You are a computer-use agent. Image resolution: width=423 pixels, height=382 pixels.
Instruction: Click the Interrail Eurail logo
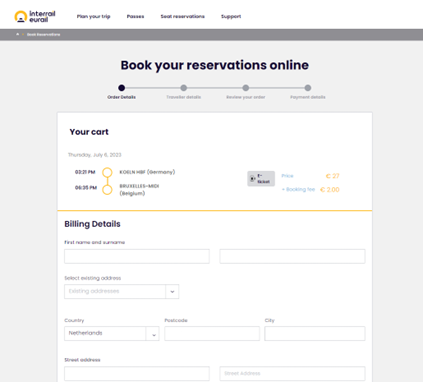coord(35,16)
